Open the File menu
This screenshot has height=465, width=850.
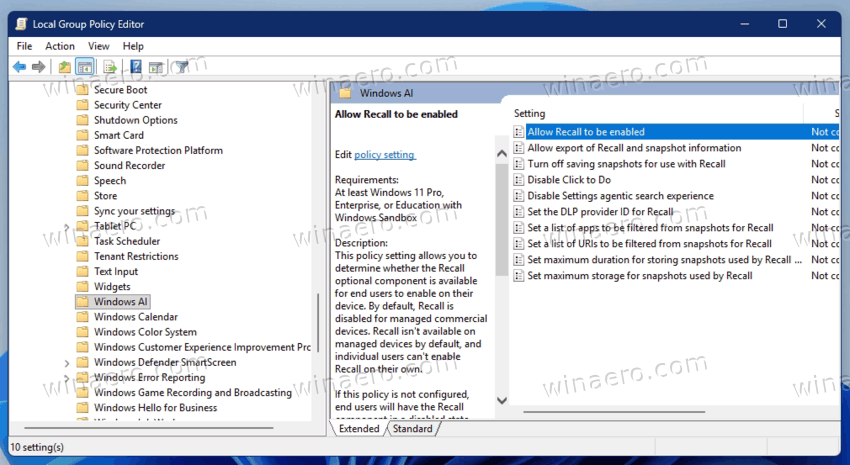24,46
